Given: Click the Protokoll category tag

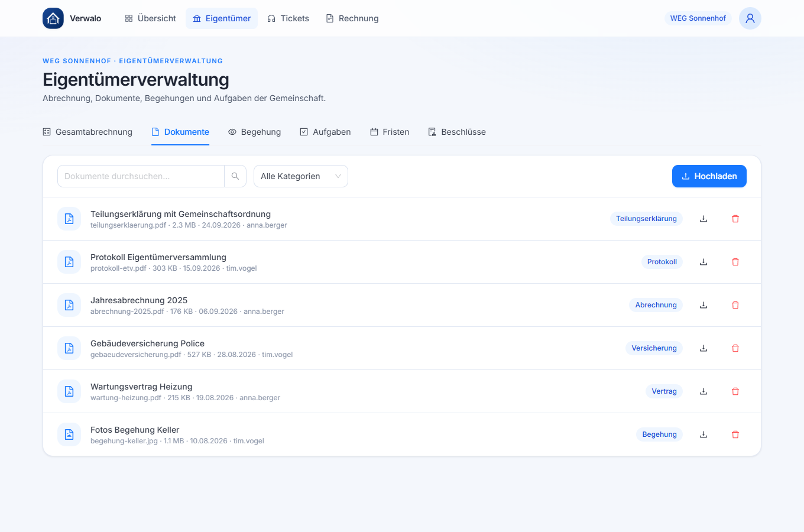Looking at the screenshot, I should [662, 262].
